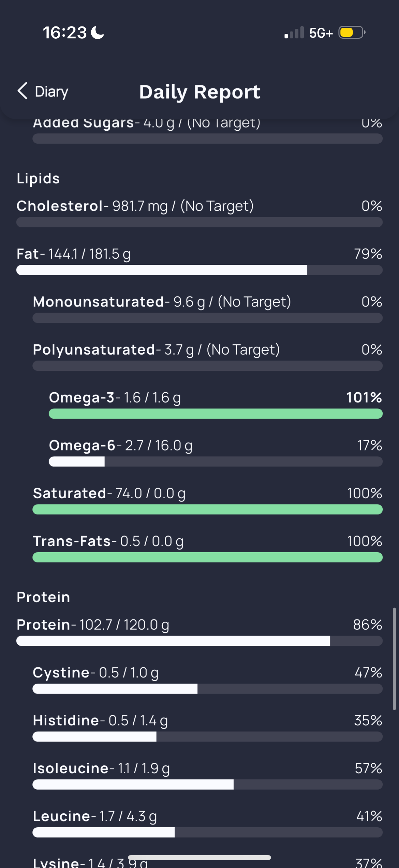Image resolution: width=399 pixels, height=868 pixels.
Task: Tap the green Omega-3 progress bar
Action: 215,414
